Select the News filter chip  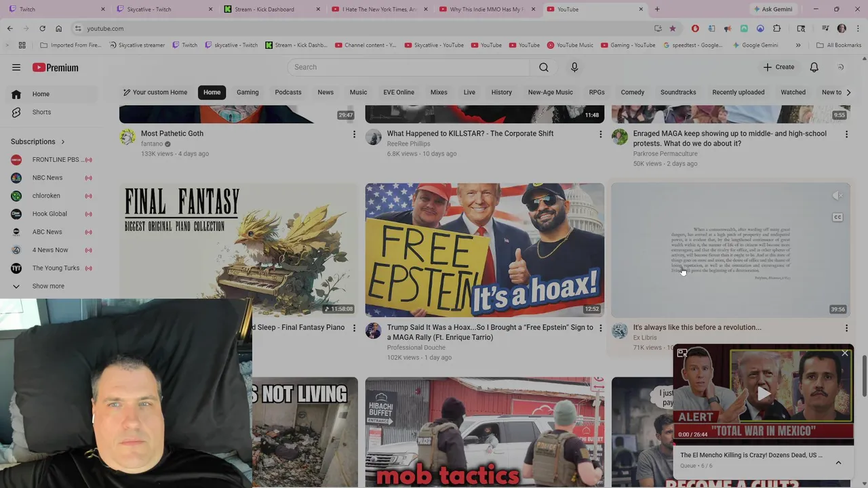(325, 92)
